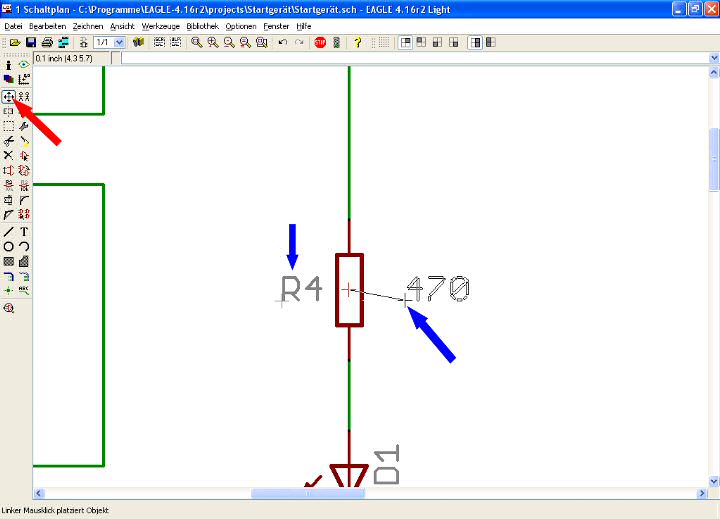Open Help with yellow question mark icon
Image resolution: width=720 pixels, height=519 pixels.
(x=357, y=43)
